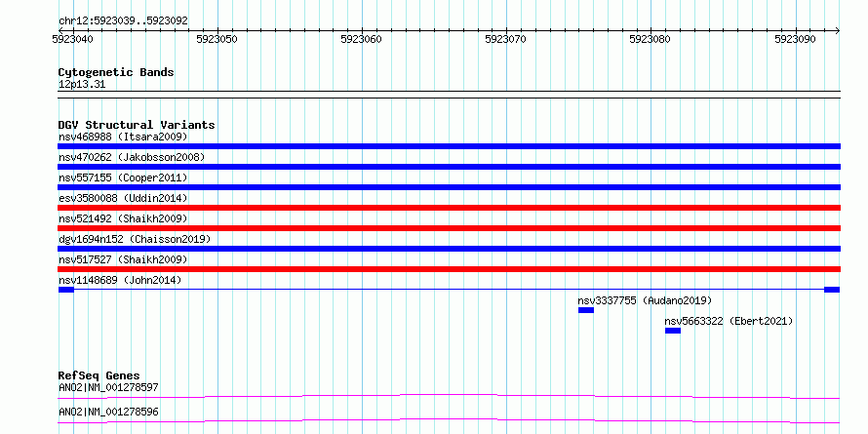Screen dimensions: 868x434
Task: Select the blue bar under nsv557155
Action: tap(449, 187)
